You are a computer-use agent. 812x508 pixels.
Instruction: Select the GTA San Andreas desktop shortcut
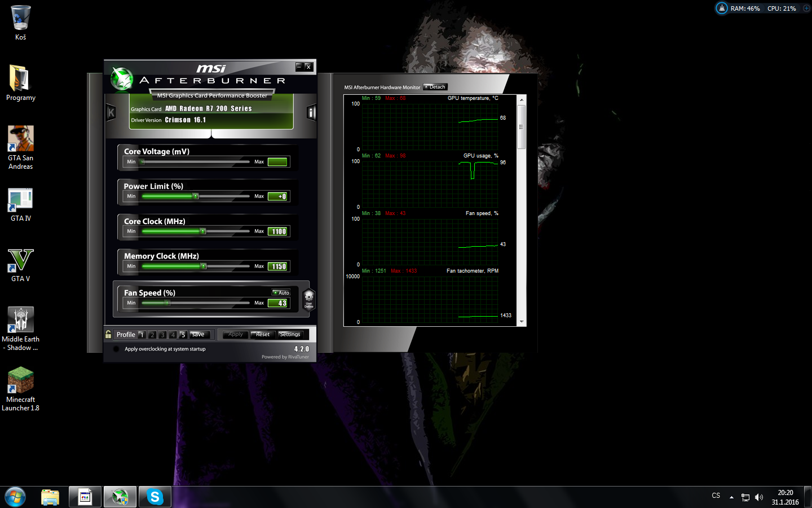pos(20,147)
